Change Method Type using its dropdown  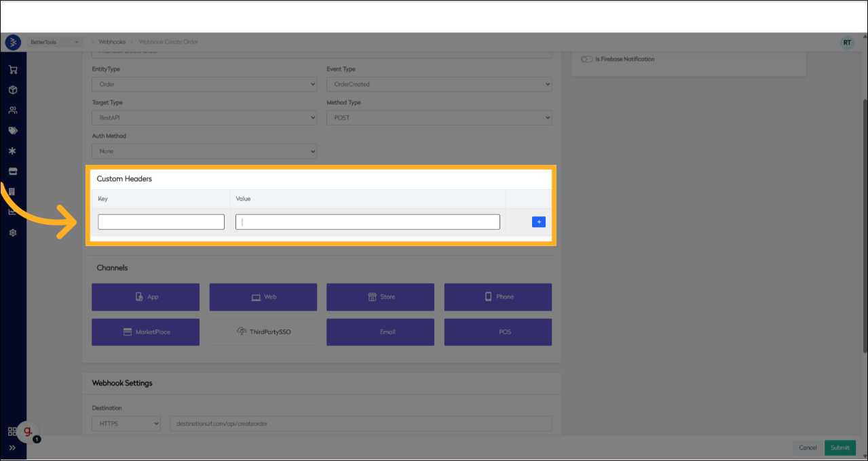click(438, 117)
